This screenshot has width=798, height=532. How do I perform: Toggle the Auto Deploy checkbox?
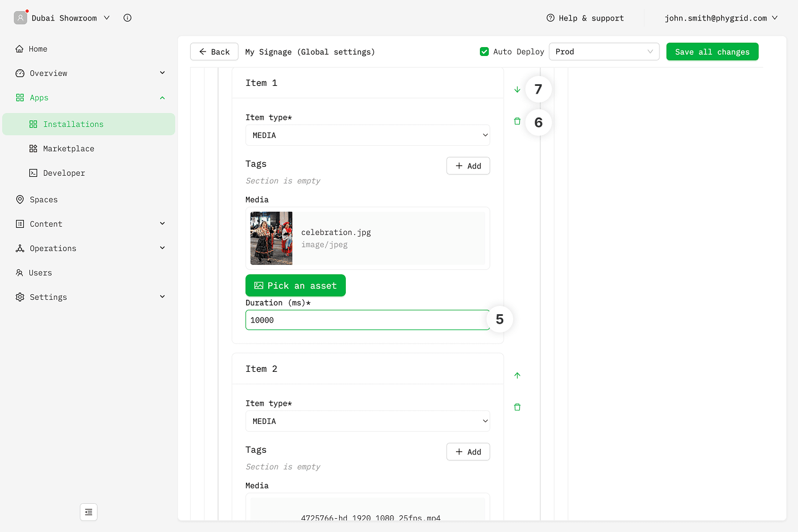[x=484, y=52]
